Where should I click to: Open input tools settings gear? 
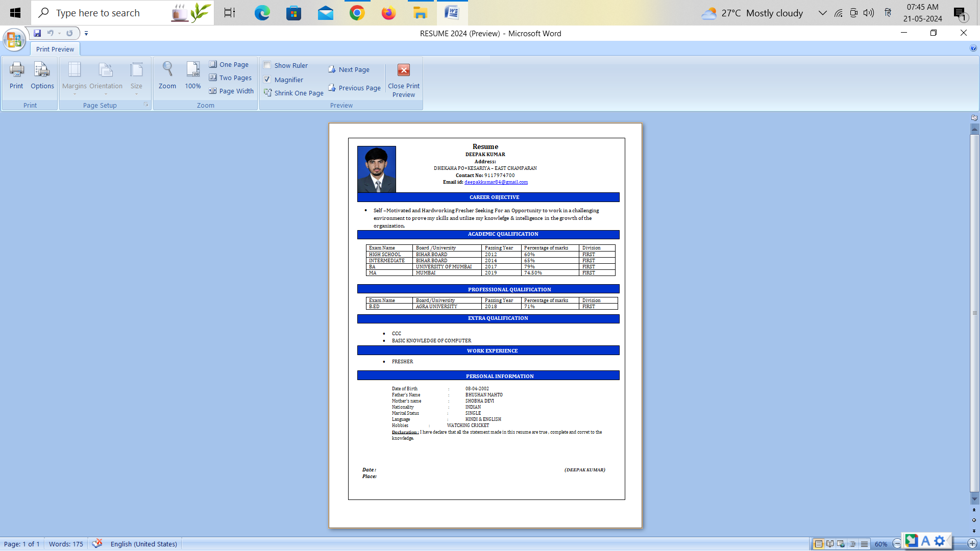point(940,541)
